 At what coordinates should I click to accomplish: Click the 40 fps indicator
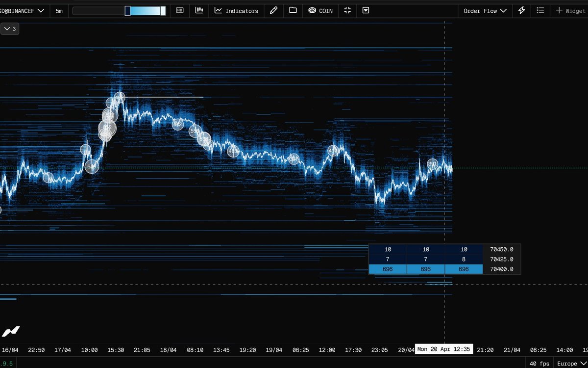[x=539, y=364]
